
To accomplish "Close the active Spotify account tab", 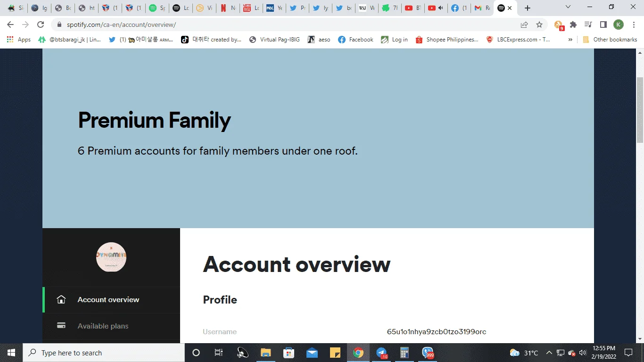I will (510, 8).
